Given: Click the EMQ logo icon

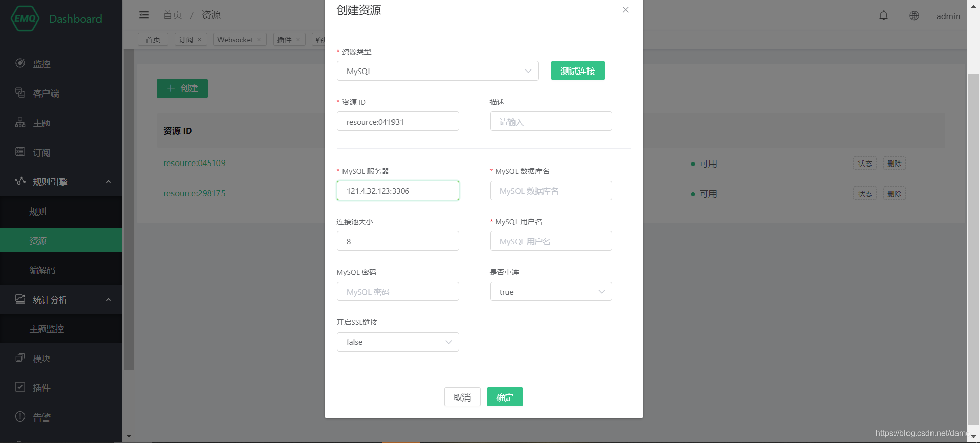Looking at the screenshot, I should click(x=25, y=18).
